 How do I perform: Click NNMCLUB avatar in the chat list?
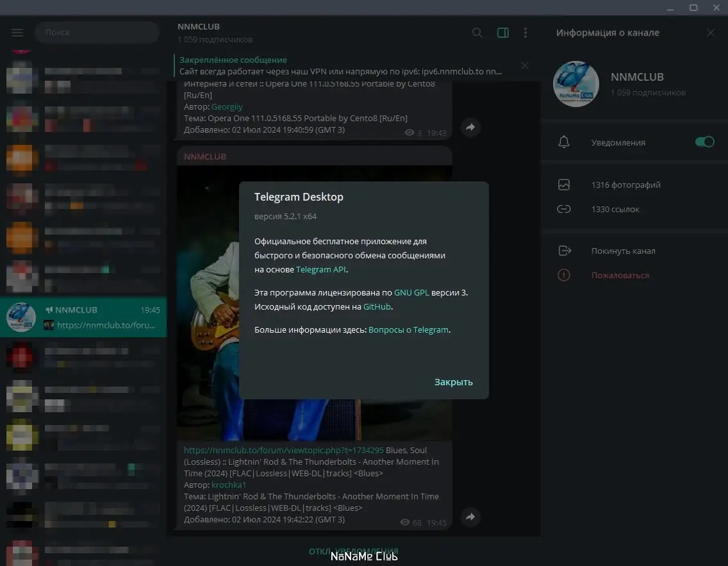[x=21, y=317]
